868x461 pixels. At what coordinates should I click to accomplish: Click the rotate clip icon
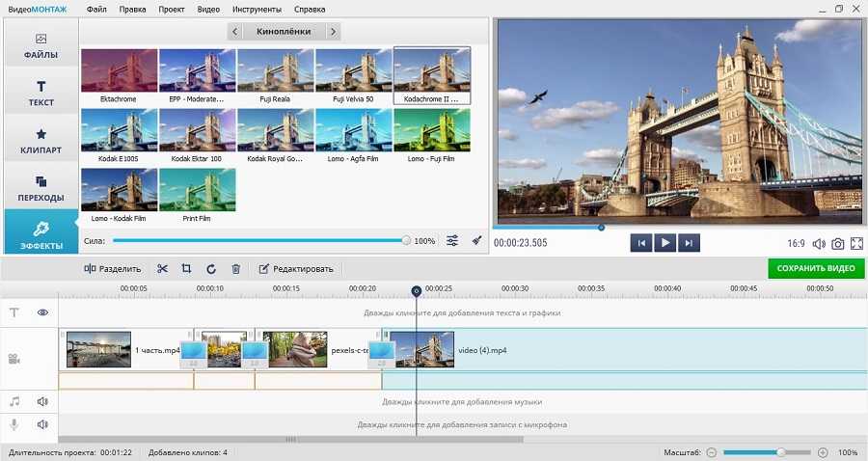(211, 269)
